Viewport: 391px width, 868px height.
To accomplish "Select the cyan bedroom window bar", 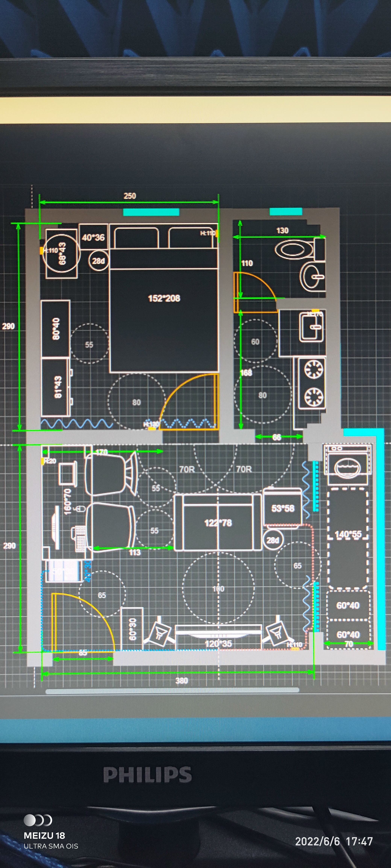I will coord(151,212).
